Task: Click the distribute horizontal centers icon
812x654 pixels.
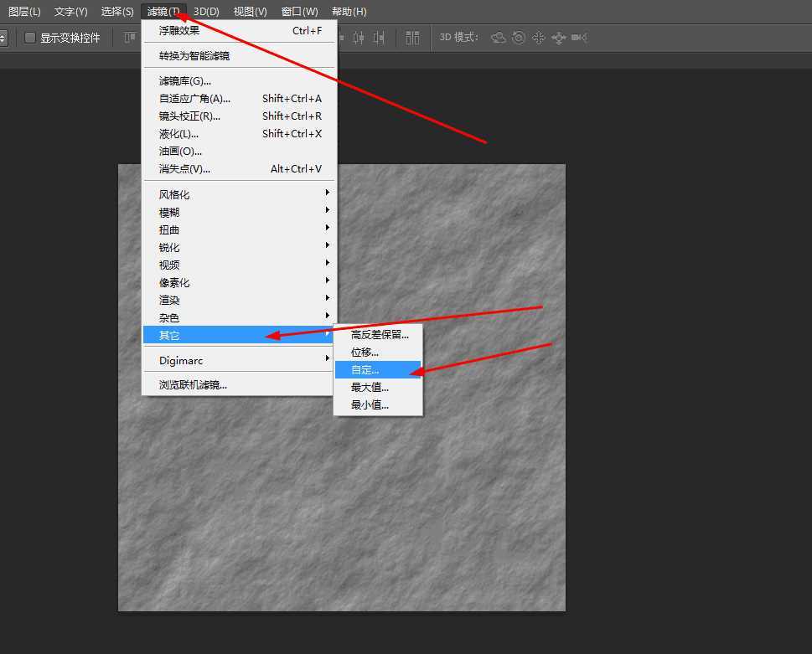Action: pyautogui.click(x=359, y=38)
